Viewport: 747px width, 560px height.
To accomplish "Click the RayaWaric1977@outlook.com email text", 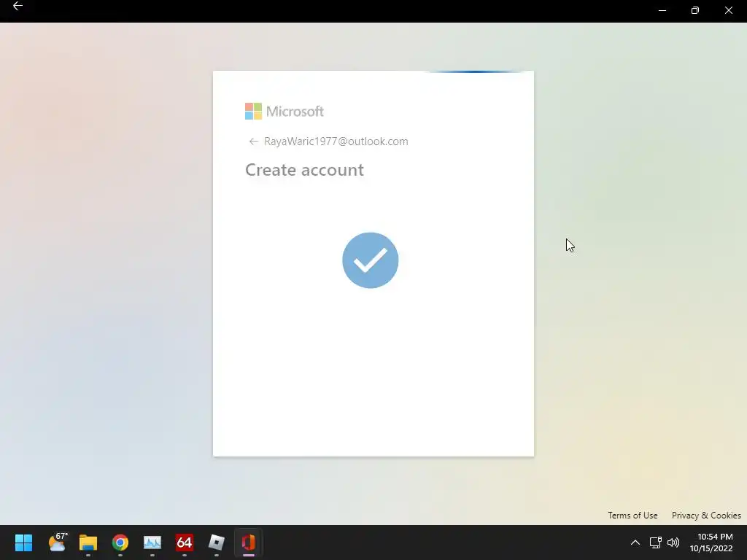I will pyautogui.click(x=336, y=141).
